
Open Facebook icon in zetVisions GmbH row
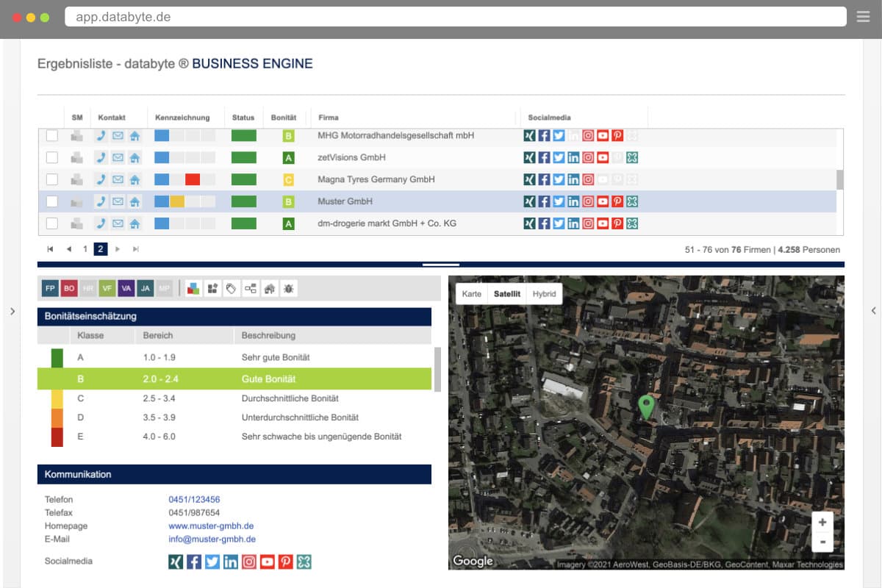pyautogui.click(x=544, y=157)
